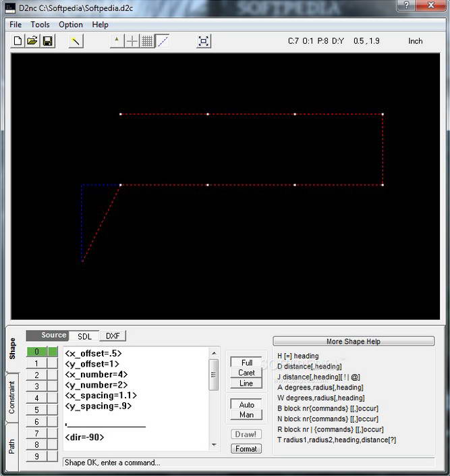Click the <dir=-90> source line

click(84, 437)
